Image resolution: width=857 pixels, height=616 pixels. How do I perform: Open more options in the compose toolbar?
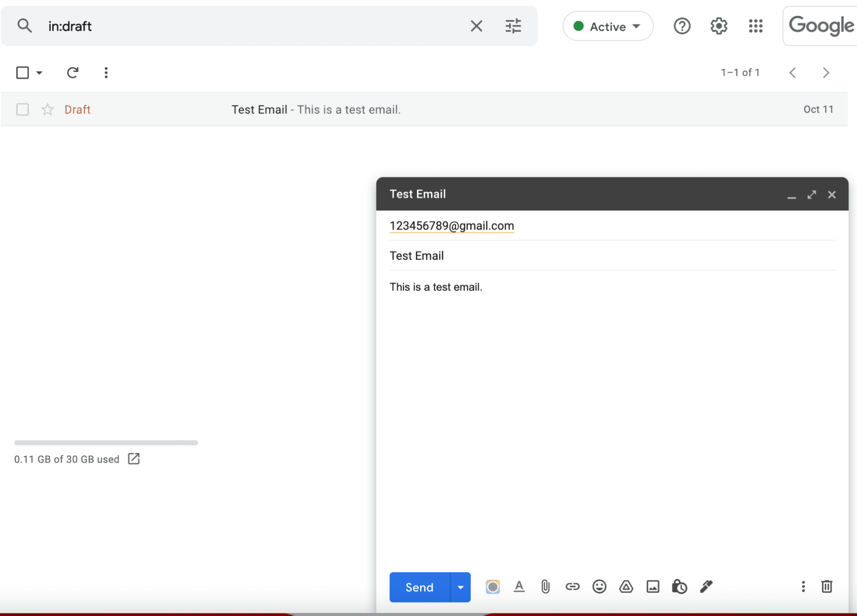click(803, 587)
